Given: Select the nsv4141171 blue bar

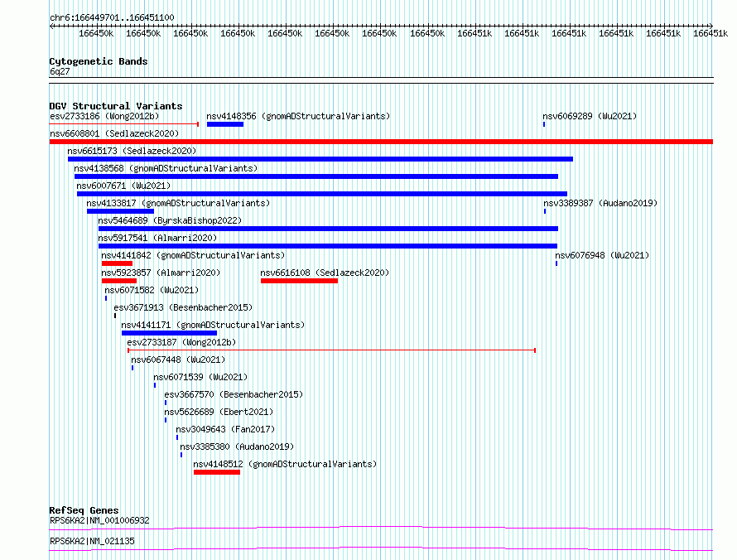Looking at the screenshot, I should tap(169, 333).
